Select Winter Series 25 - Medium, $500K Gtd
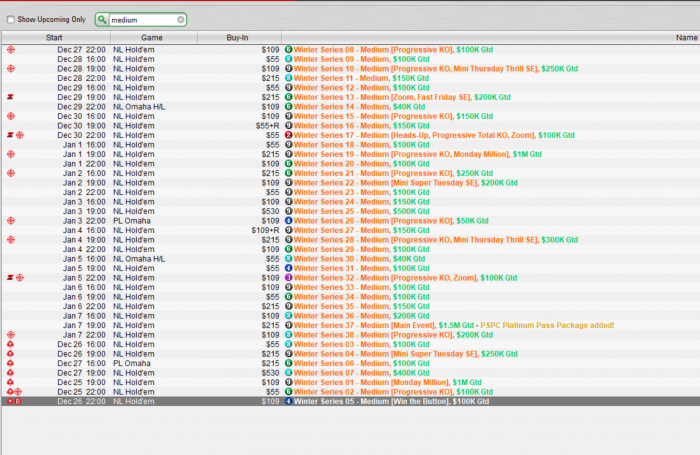 [362, 211]
